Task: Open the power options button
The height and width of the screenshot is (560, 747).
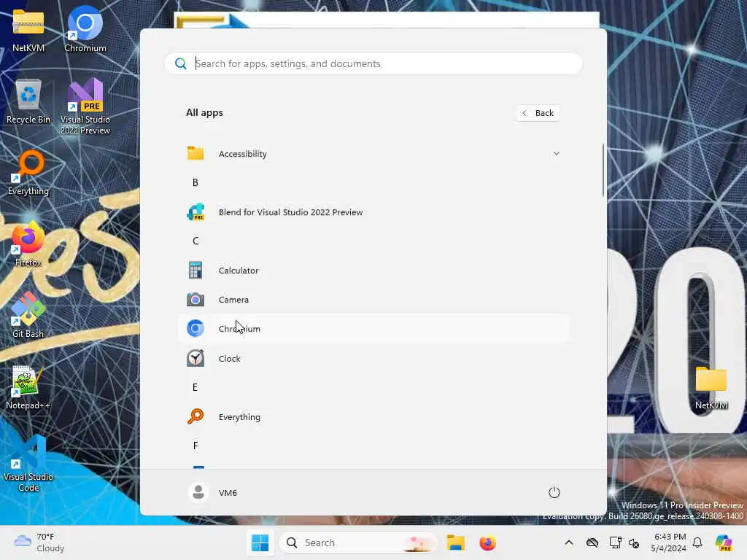Action: click(554, 492)
